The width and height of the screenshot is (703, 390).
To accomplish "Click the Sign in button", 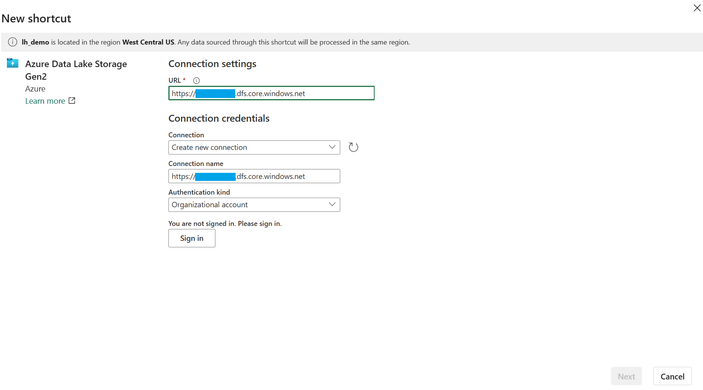I will (192, 238).
